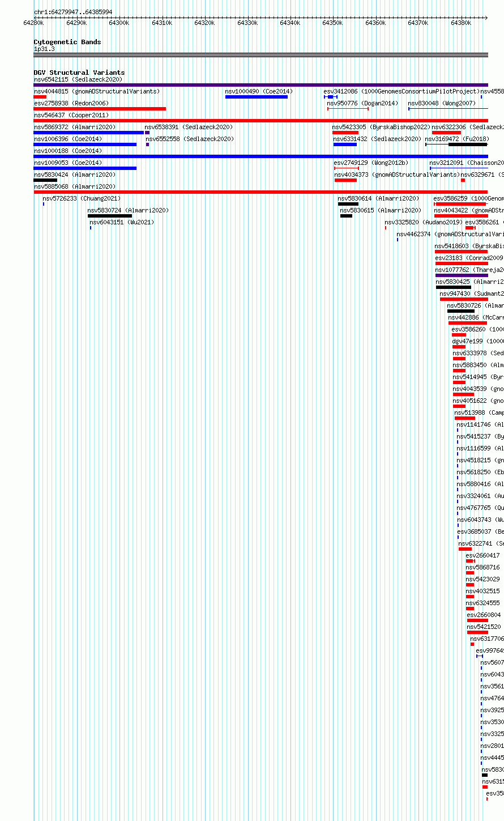Click the 64300k ruler tick label

pyautogui.click(x=119, y=23)
